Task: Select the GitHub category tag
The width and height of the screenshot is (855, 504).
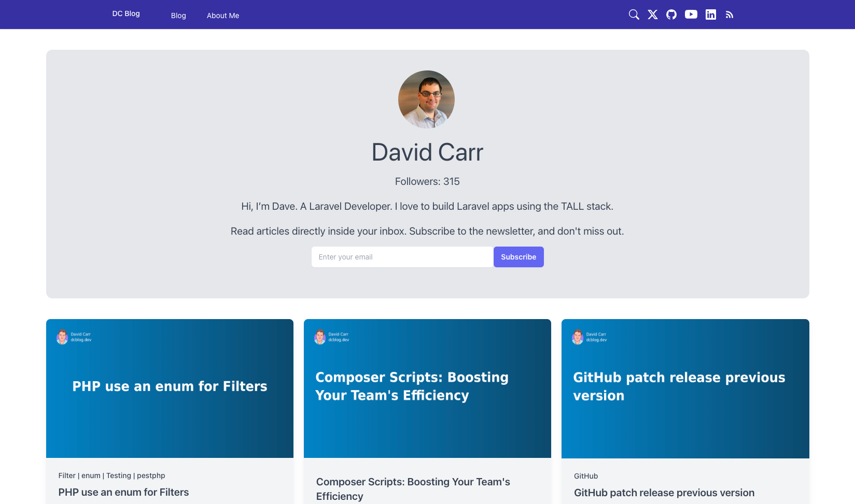Action: pyautogui.click(x=586, y=476)
